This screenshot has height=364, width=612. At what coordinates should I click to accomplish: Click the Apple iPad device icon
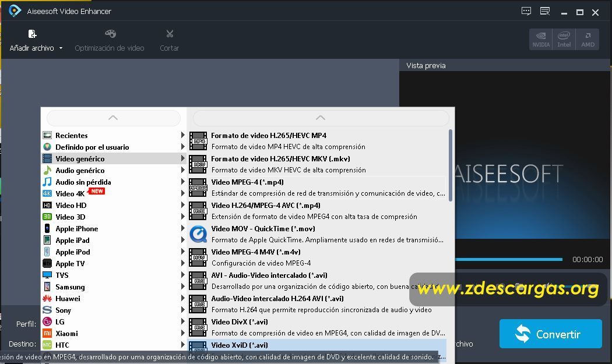[47, 240]
